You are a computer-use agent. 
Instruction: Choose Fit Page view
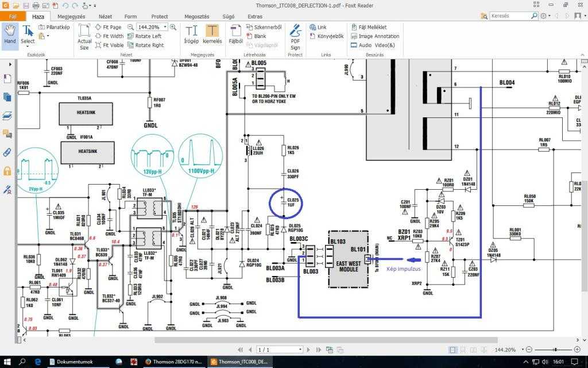109,27
